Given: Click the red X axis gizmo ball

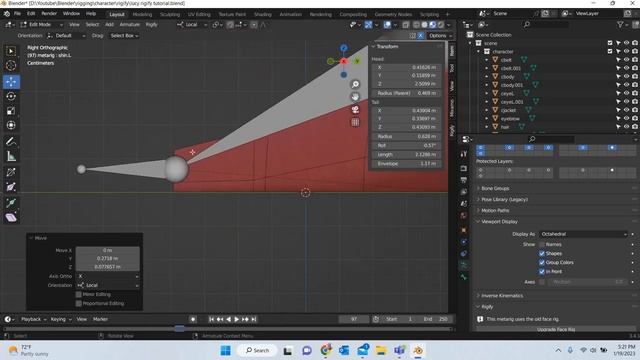Looking at the screenshot, I should pos(344,61).
